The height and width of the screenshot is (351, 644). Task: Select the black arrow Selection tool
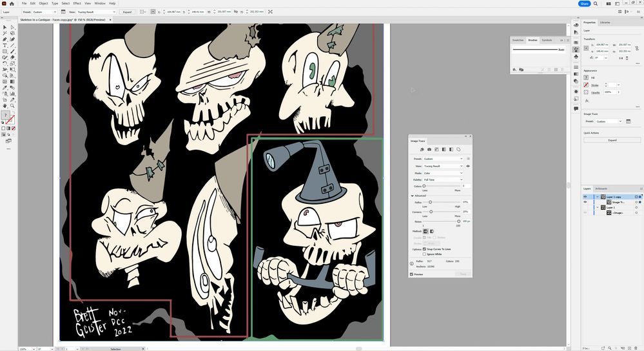pyautogui.click(x=5, y=27)
